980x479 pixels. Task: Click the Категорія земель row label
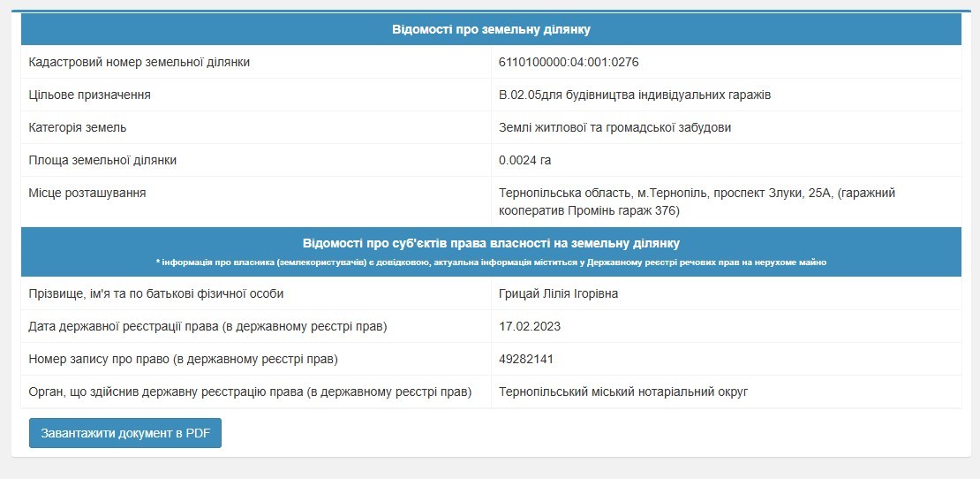tap(78, 127)
